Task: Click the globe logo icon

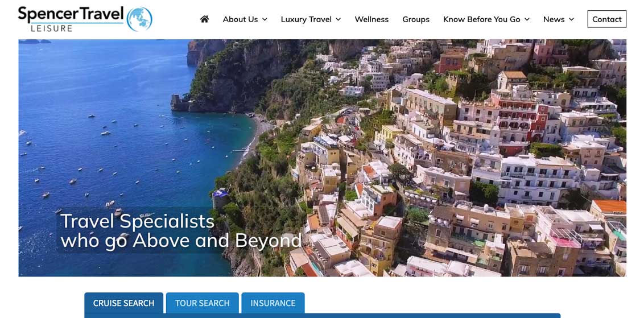Action: pos(139,19)
